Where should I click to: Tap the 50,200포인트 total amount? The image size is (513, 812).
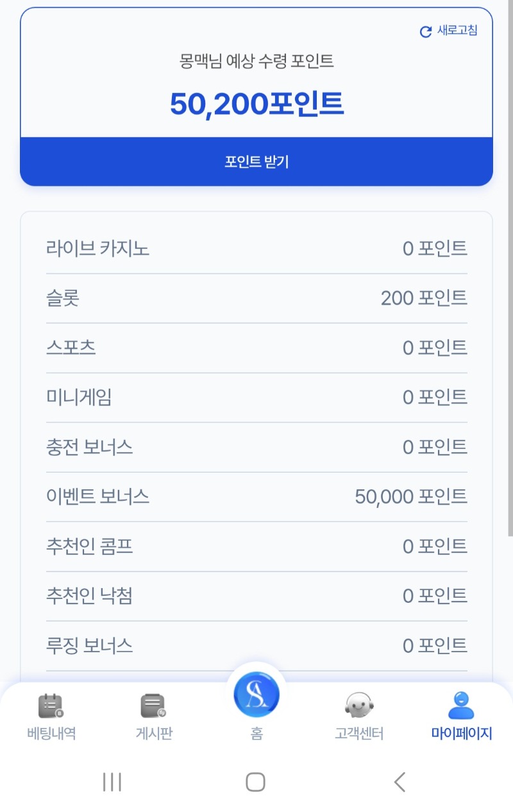click(256, 104)
